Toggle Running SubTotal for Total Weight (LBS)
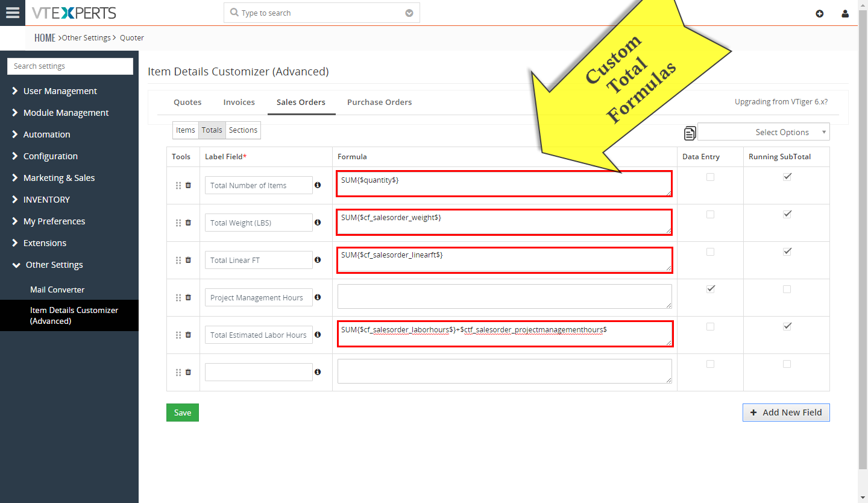The width and height of the screenshot is (868, 503). tap(787, 214)
